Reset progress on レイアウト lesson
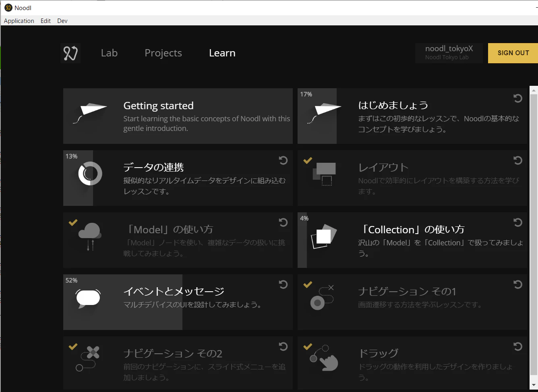This screenshot has height=392, width=538. point(518,160)
